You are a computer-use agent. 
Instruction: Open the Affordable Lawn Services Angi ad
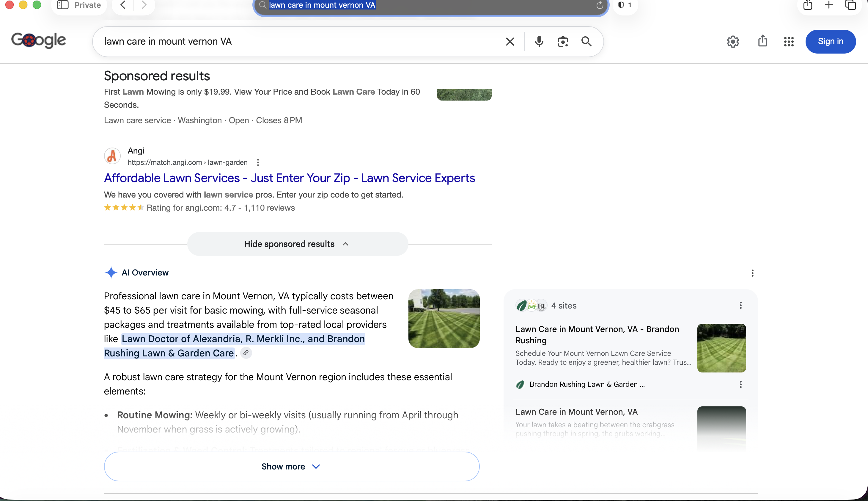pos(290,178)
